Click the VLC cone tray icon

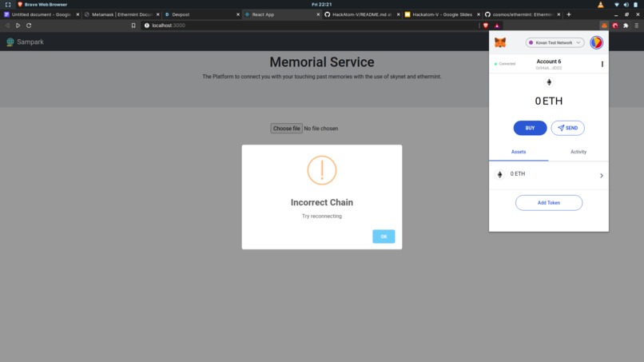(x=601, y=5)
